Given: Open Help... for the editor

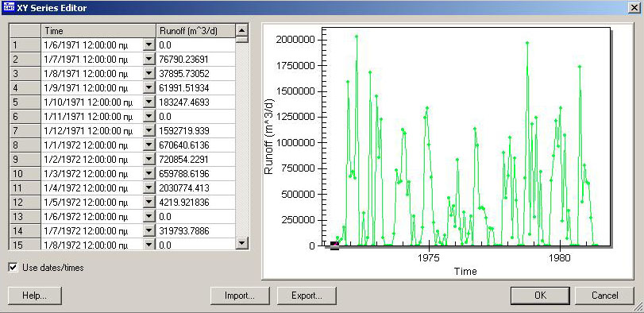Looking at the screenshot, I should tap(35, 296).
